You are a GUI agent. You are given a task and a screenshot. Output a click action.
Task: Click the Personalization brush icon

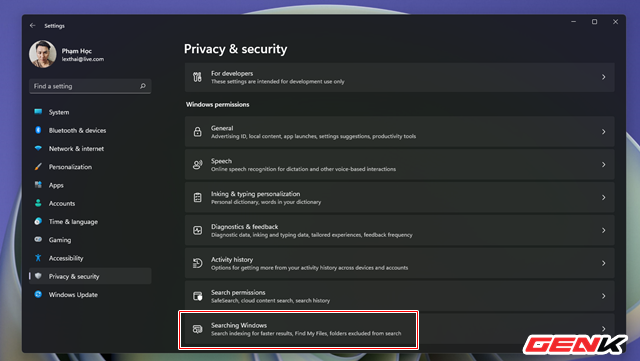38,167
